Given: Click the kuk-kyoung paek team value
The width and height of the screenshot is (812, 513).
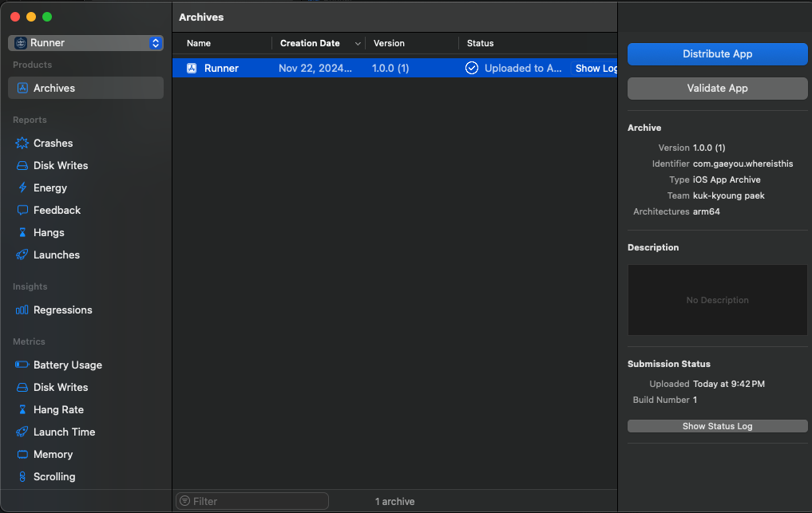Looking at the screenshot, I should (729, 195).
